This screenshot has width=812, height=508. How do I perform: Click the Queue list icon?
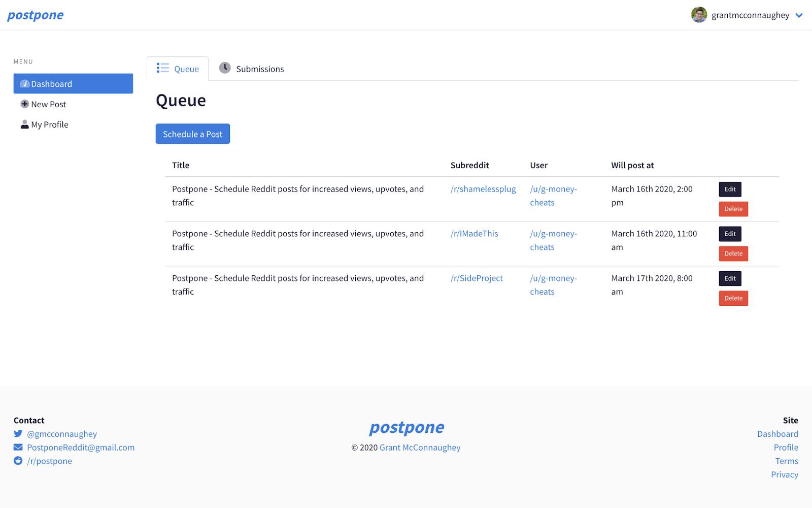163,68
